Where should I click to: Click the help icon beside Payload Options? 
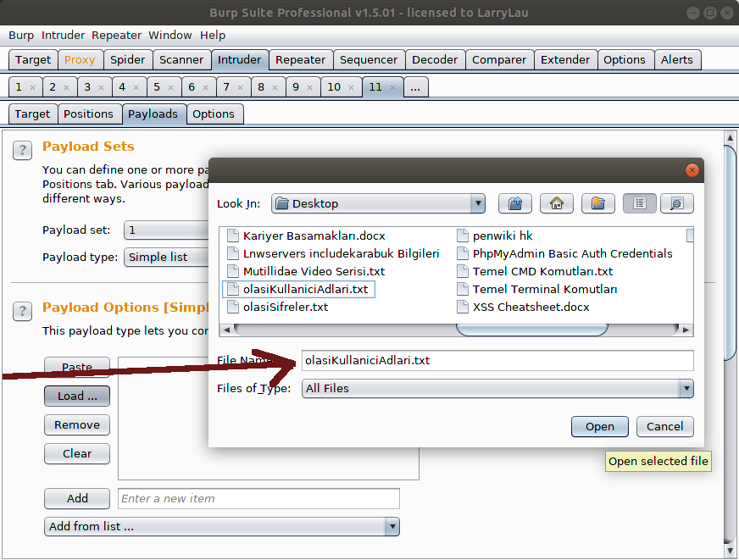pyautogui.click(x=22, y=311)
